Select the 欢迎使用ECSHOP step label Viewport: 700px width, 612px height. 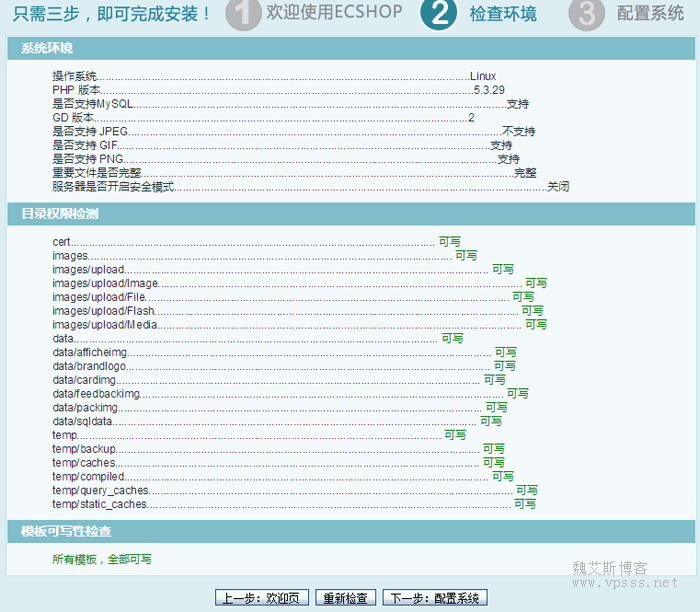click(327, 13)
